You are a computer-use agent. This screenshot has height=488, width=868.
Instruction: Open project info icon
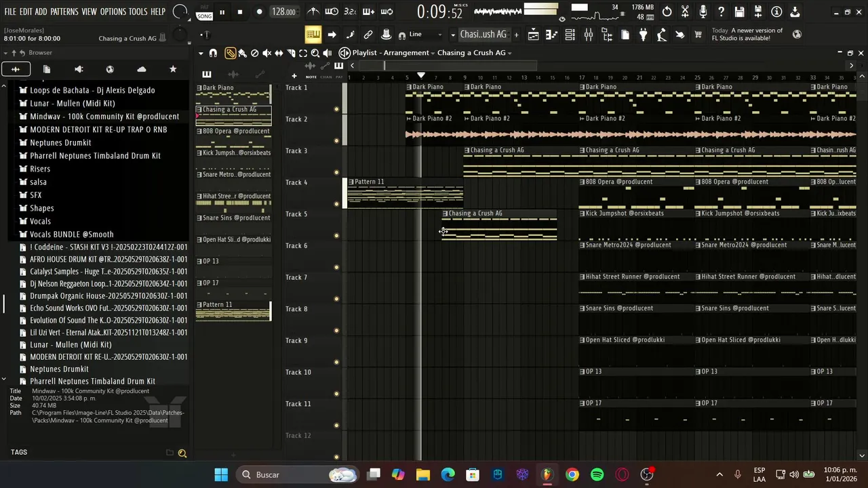[776, 12]
